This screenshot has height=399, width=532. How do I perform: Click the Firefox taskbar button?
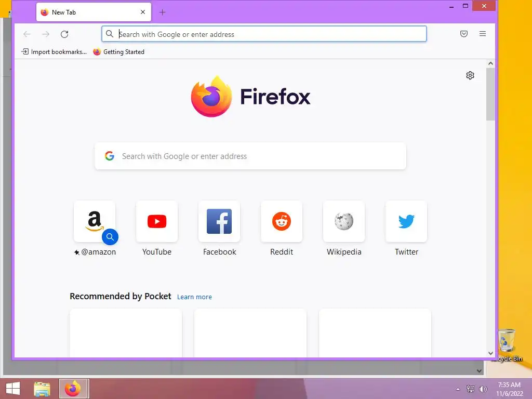(74, 389)
